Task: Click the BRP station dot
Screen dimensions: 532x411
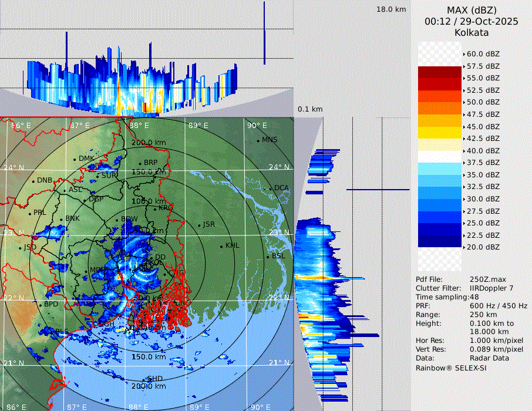Action: click(x=140, y=163)
